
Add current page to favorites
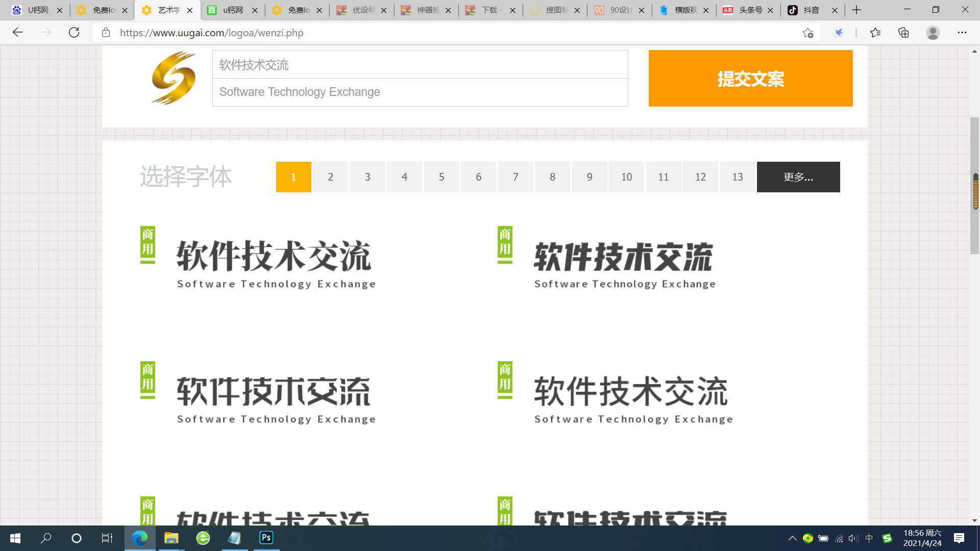click(x=808, y=32)
